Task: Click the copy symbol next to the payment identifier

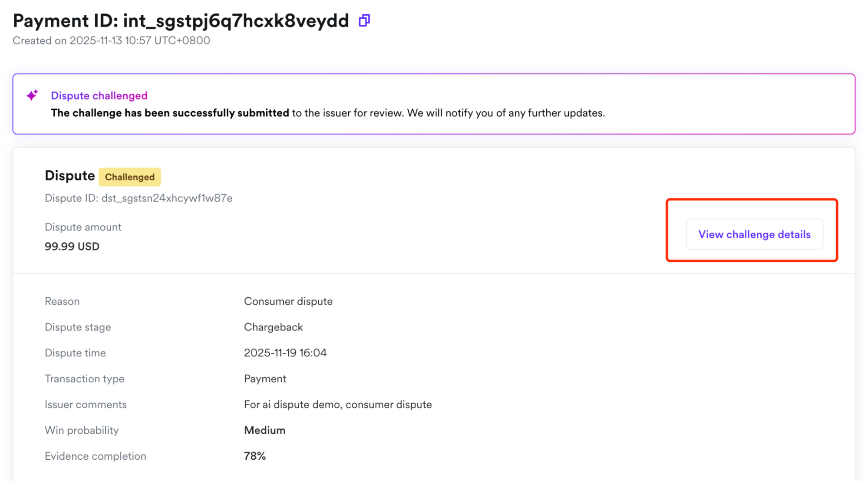Action: (x=364, y=20)
